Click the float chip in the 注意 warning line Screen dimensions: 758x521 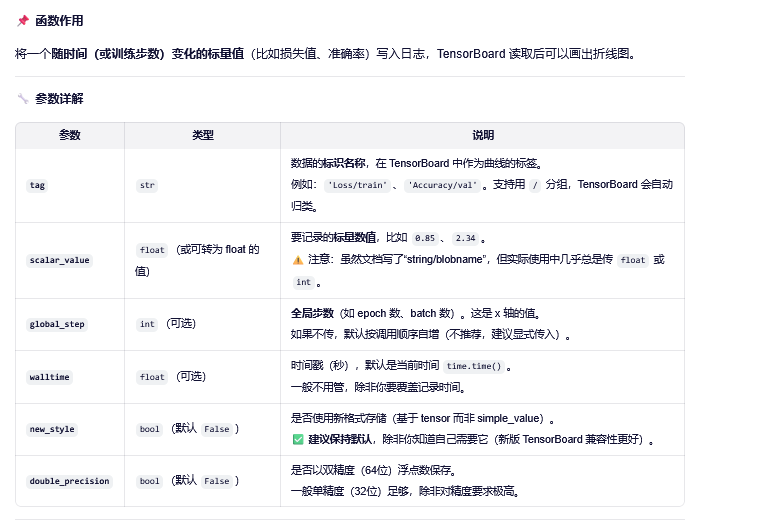(633, 260)
